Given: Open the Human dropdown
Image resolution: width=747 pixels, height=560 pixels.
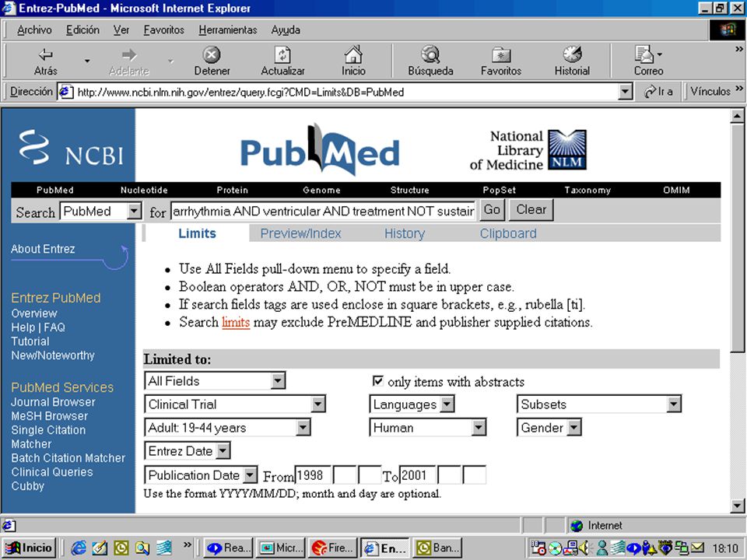Looking at the screenshot, I should [x=428, y=428].
